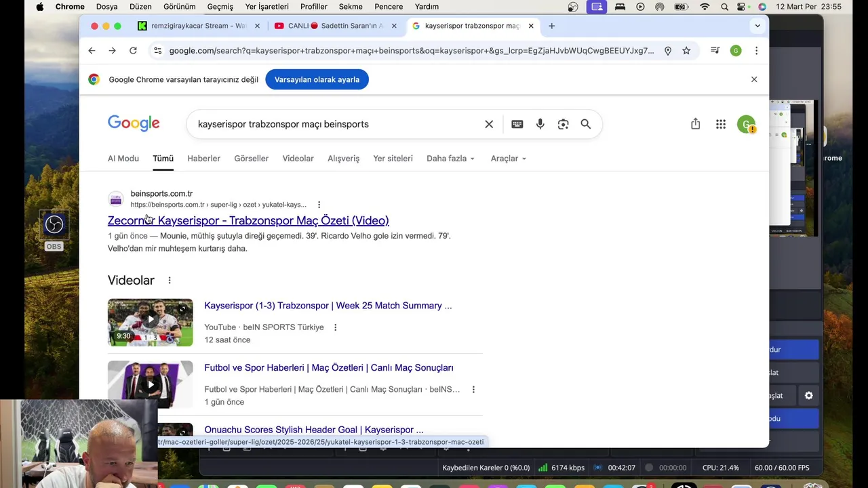Clear the Google search box text
This screenshot has height=488, width=868.
coord(489,124)
